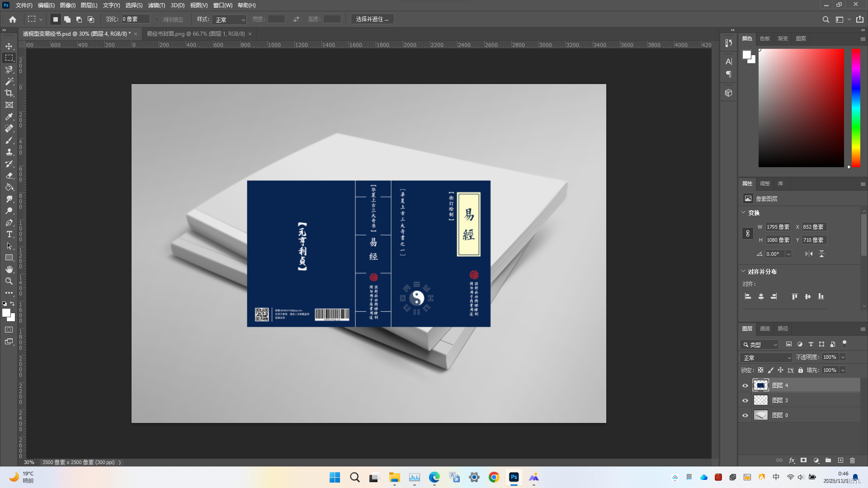Select the Move tool
The image size is (868, 488).
[9, 46]
